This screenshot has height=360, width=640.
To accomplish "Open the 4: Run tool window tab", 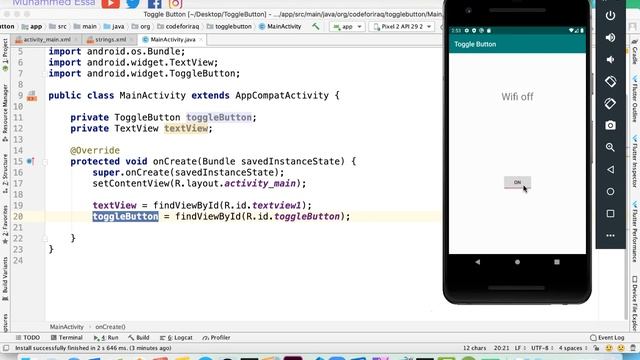I will click(106, 338).
